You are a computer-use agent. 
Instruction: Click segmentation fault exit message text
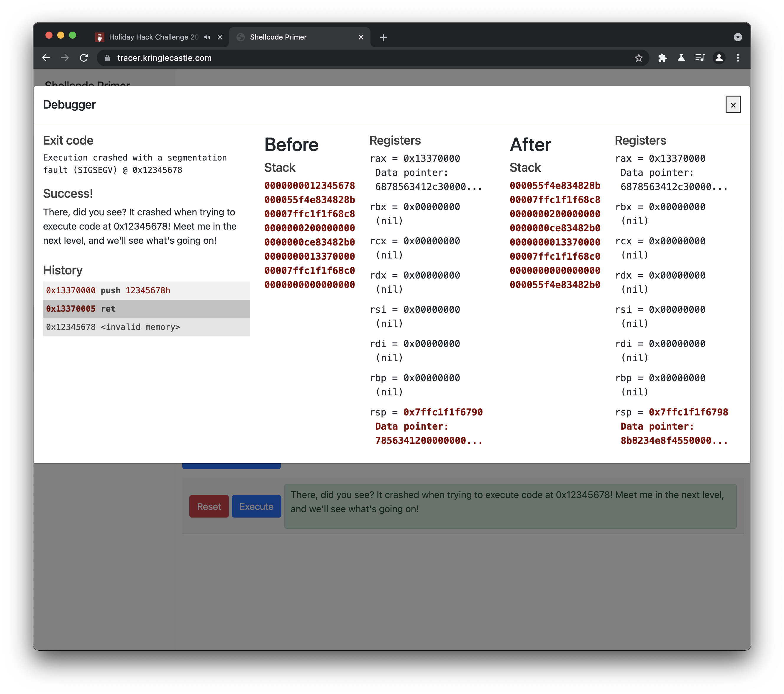coord(135,164)
